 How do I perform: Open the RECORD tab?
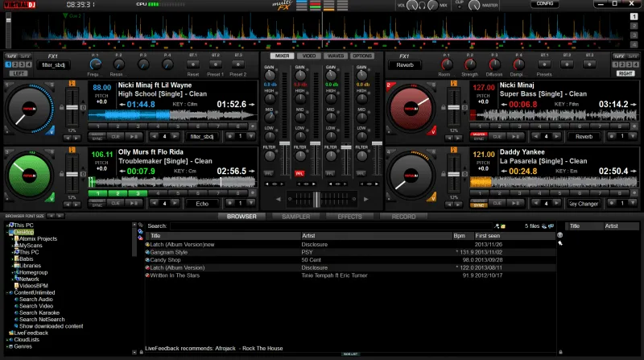point(403,217)
